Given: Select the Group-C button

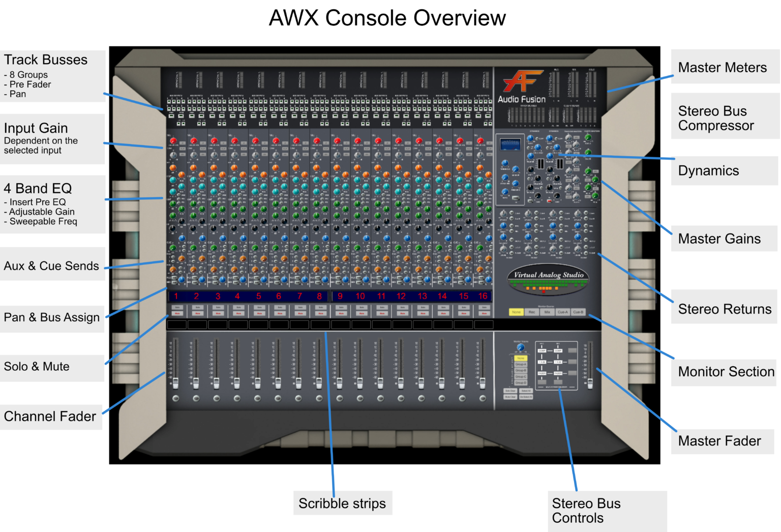Looking at the screenshot, I should [x=521, y=376].
